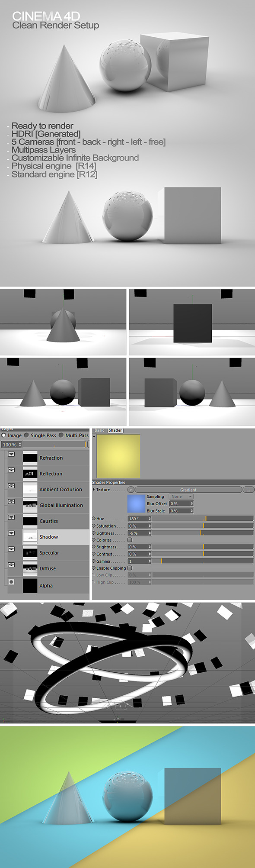Select the Global Illumination layer thumbnail

[30, 505]
